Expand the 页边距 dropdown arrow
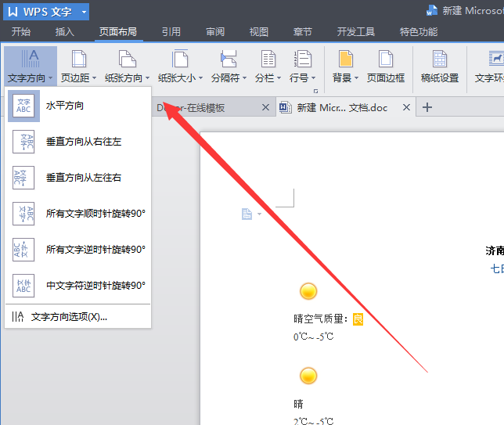The width and height of the screenshot is (504, 425). click(94, 77)
